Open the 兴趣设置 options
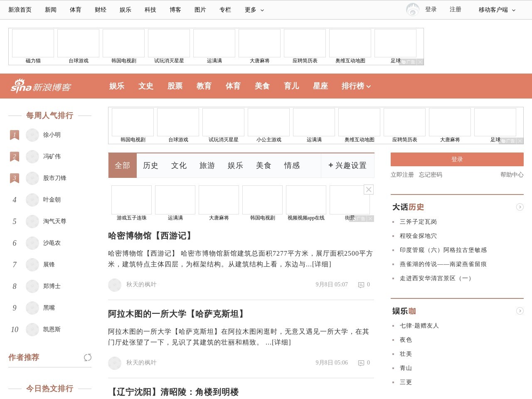 click(347, 165)
